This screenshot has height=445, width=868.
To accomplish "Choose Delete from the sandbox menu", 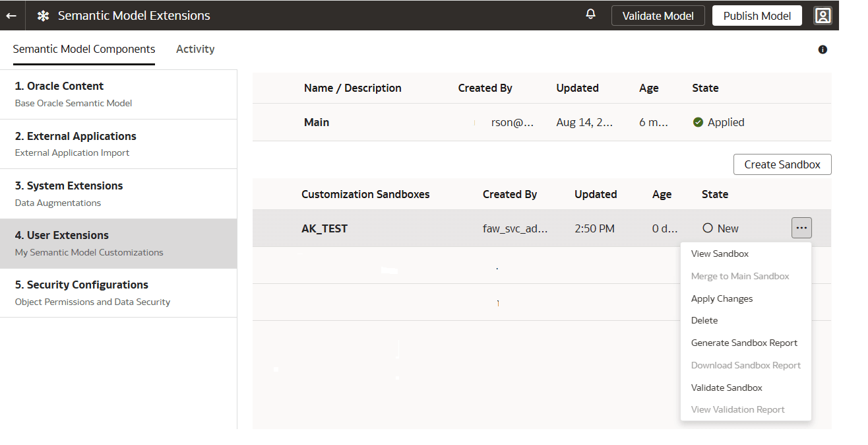I will 704,320.
